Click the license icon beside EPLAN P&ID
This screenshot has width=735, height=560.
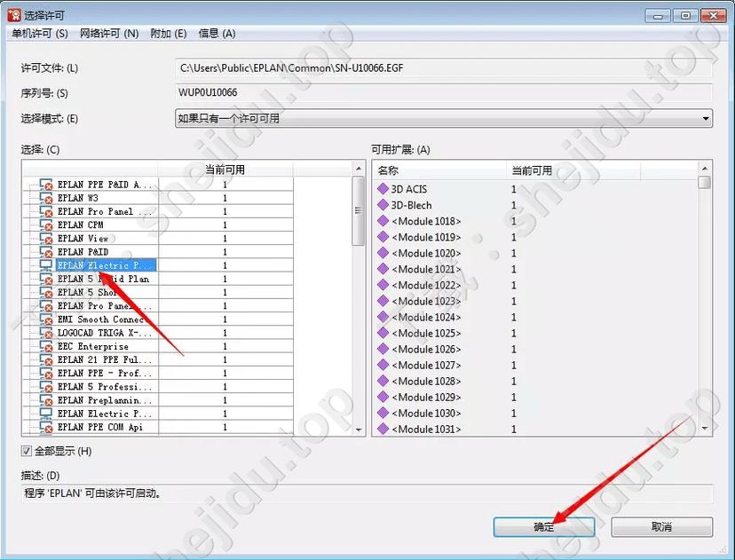[x=46, y=252]
